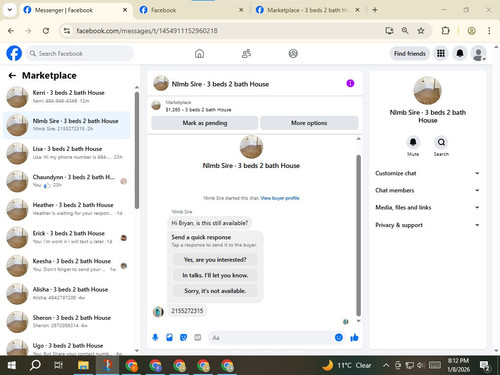Image resolution: width=500 pixels, height=375 pixels.
Task: Click the Mark as pending button
Action: click(205, 123)
